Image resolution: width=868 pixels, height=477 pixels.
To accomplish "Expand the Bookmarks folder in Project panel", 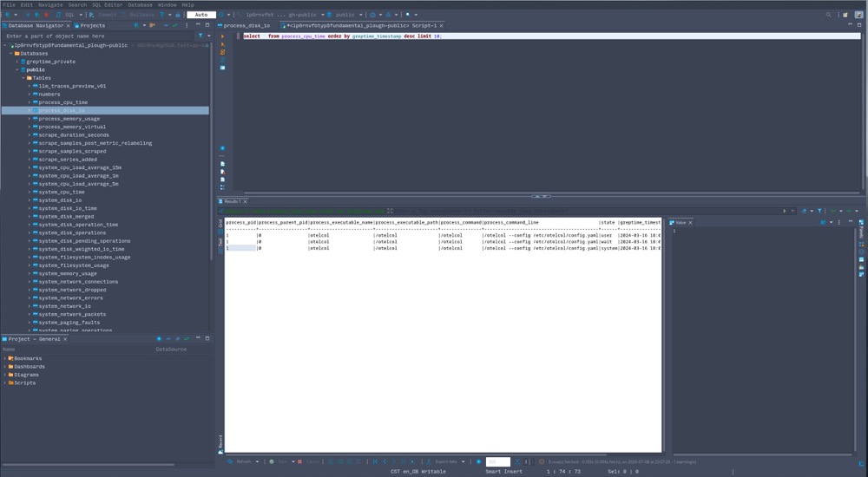I will [5, 358].
